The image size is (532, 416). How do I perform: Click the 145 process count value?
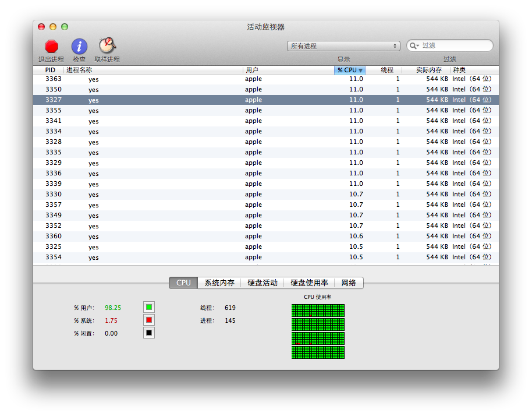point(230,320)
